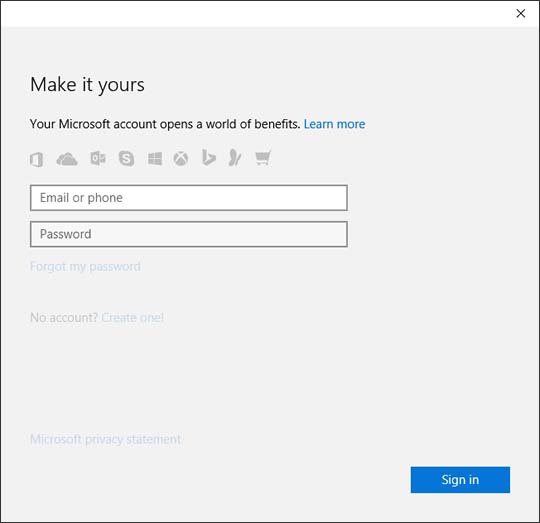Screen dimensions: 540x523
Task: Click the Store shopping cart icon
Action: pyautogui.click(x=263, y=158)
